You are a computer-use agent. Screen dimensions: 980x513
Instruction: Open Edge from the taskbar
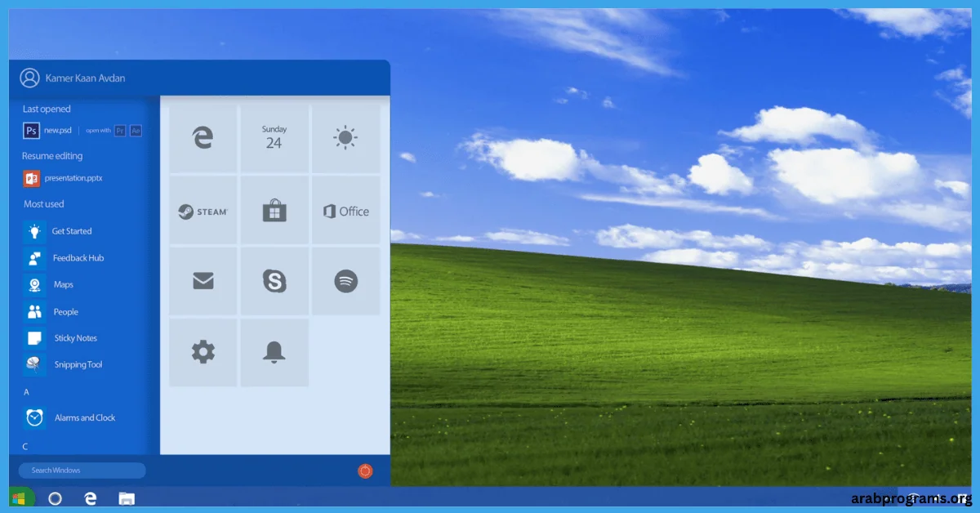[x=91, y=498]
